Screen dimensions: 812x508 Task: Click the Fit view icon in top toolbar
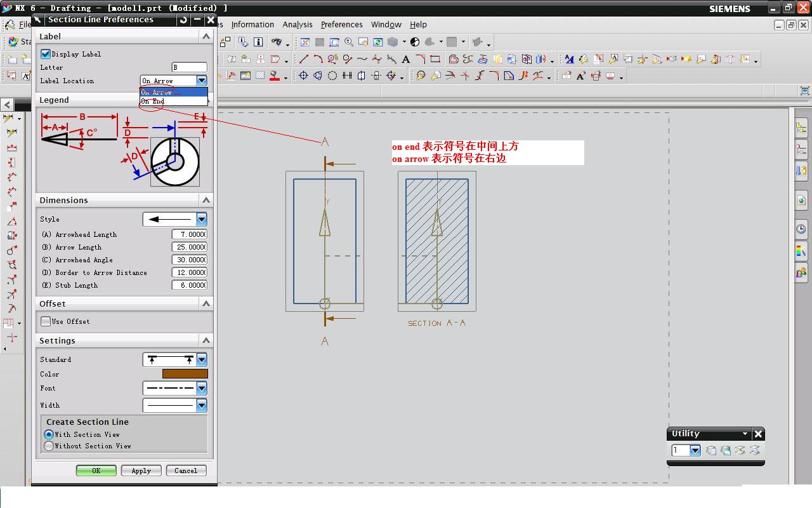click(x=305, y=42)
